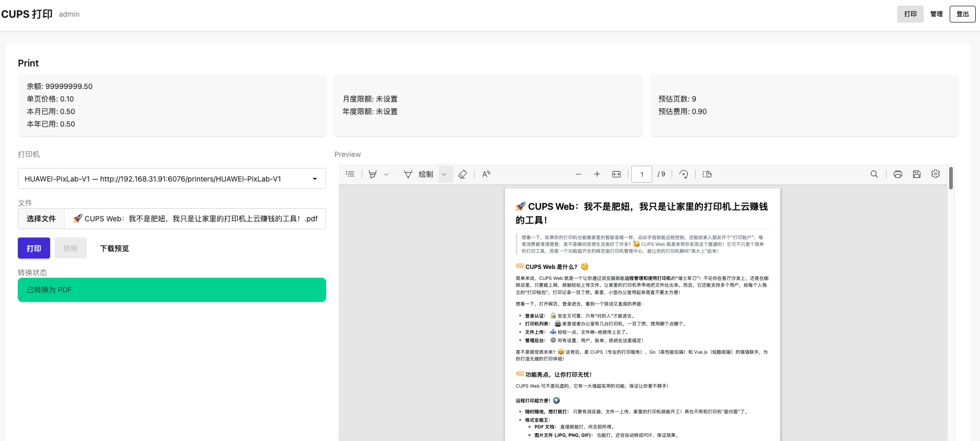
Task: Click the 年度限额: 未设置 text
Action: point(370,111)
